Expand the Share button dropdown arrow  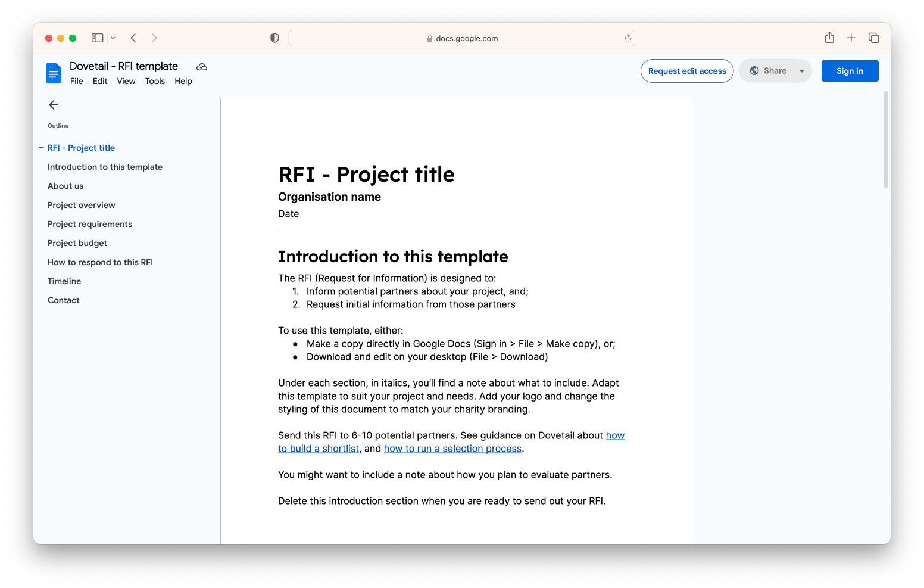point(801,70)
